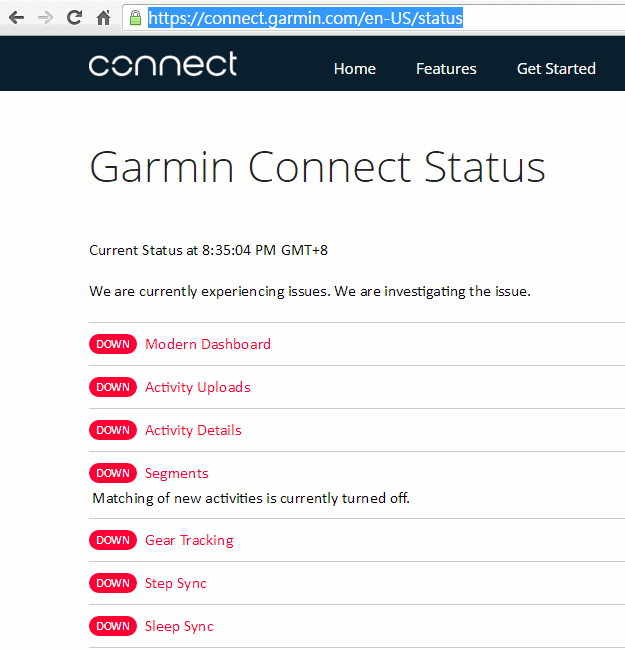Viewport: 625px width, 650px height.
Task: Click the Modern Dashboard status link
Action: pyautogui.click(x=208, y=344)
